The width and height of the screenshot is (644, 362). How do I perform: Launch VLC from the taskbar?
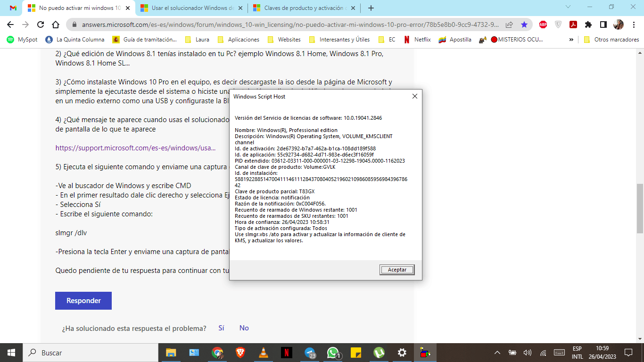264,353
